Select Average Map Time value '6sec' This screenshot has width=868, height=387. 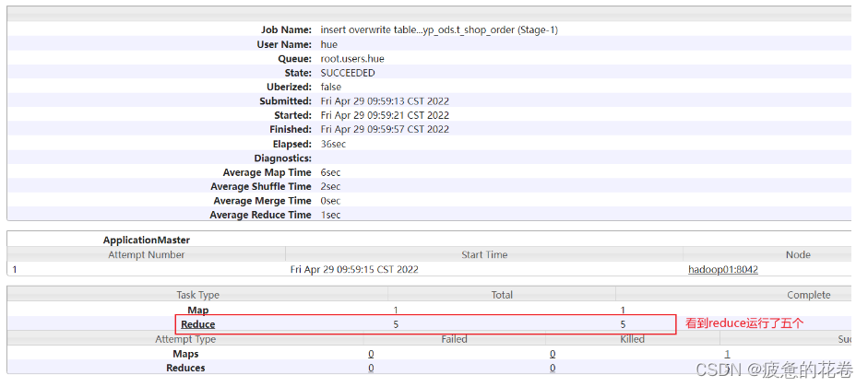click(x=330, y=172)
